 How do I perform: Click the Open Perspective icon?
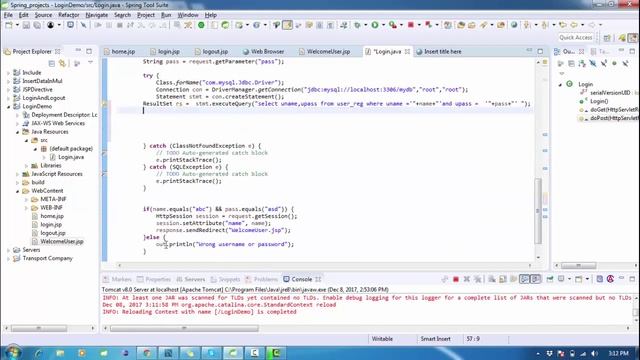[607, 38]
